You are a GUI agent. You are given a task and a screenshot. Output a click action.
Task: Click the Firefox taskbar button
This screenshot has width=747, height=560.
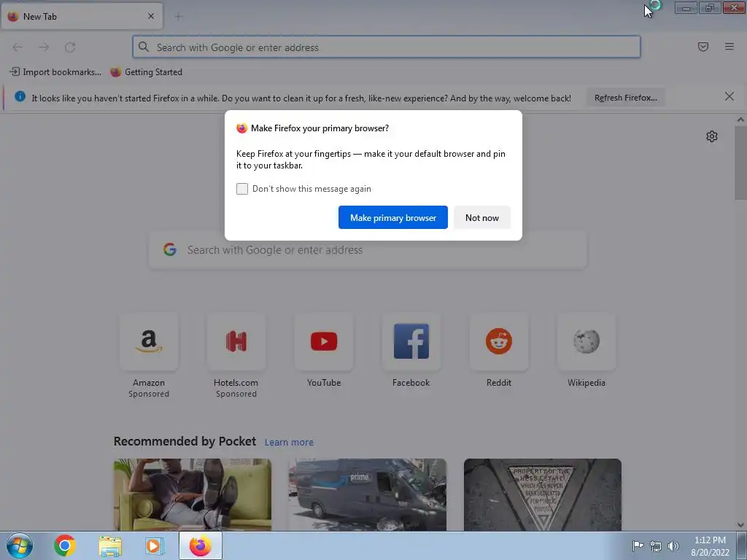(201, 545)
